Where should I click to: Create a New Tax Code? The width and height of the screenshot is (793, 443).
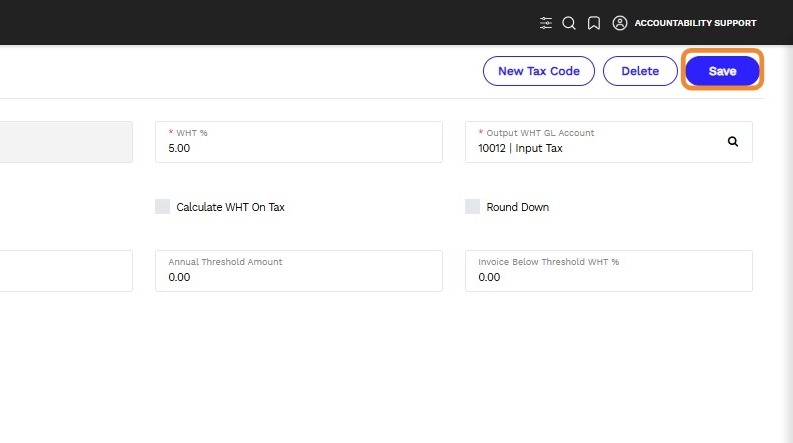(538, 71)
